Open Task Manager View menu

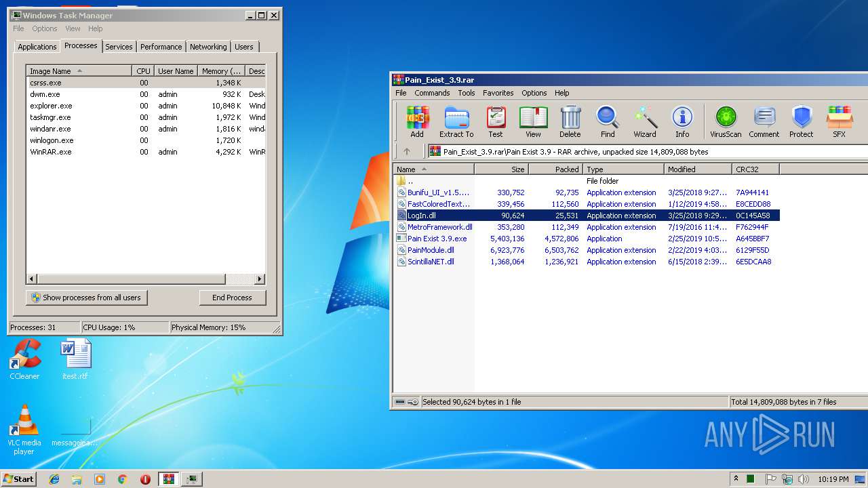73,28
